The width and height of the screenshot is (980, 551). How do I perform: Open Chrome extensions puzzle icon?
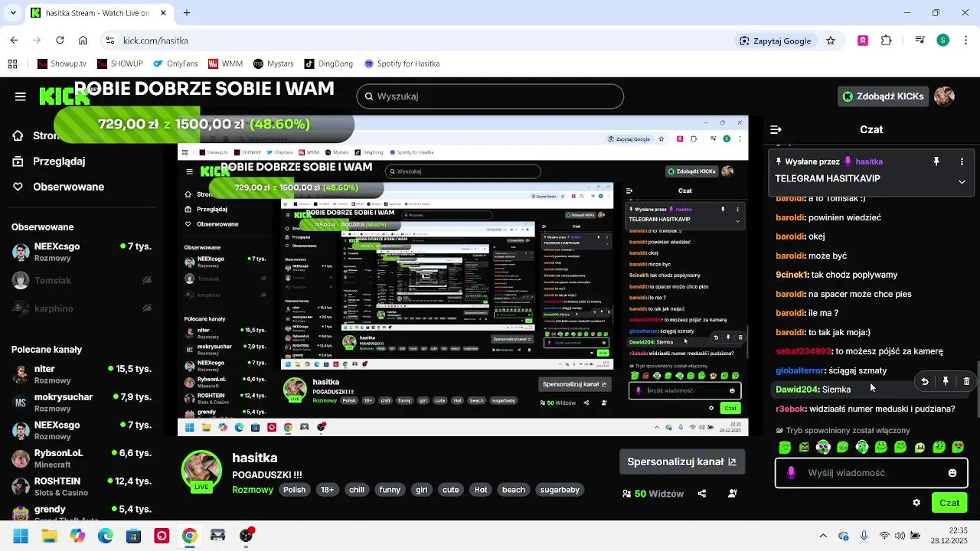coord(887,41)
